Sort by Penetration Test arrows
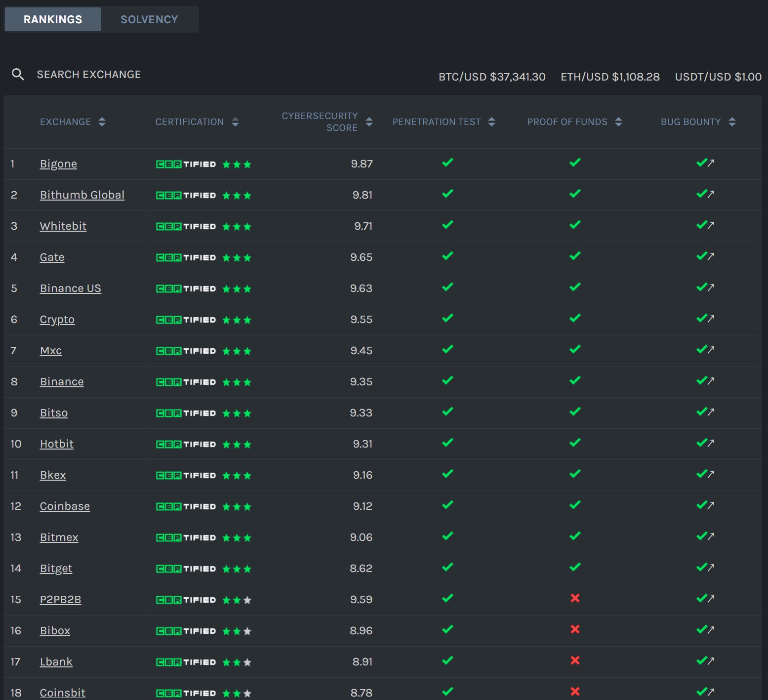The width and height of the screenshot is (768, 700). (x=491, y=122)
